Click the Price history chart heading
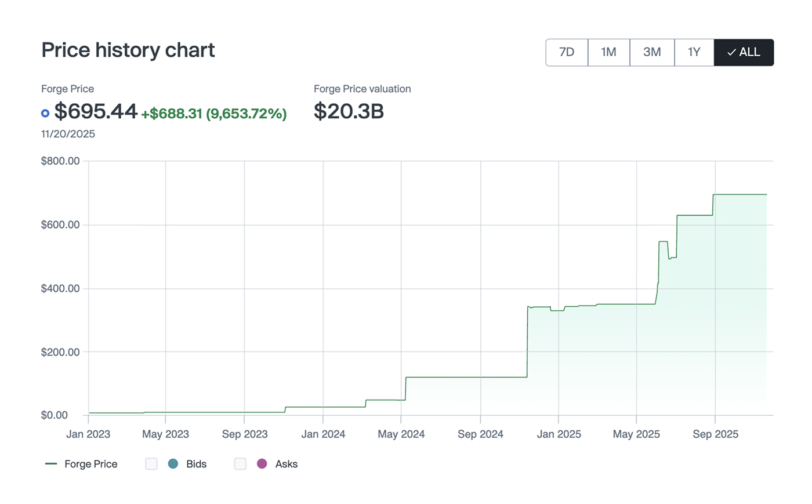812x504 pixels. tap(128, 50)
